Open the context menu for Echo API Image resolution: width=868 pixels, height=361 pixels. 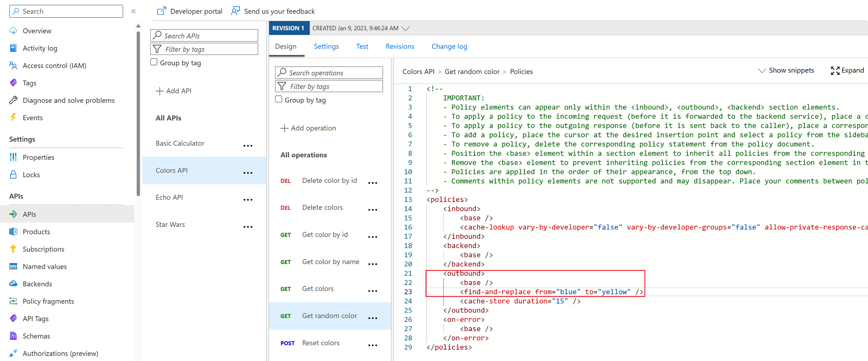click(x=248, y=199)
